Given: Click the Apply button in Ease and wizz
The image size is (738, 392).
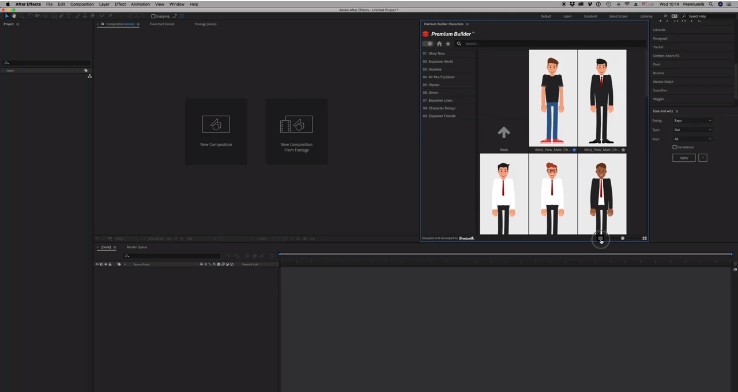Looking at the screenshot, I should (x=684, y=158).
